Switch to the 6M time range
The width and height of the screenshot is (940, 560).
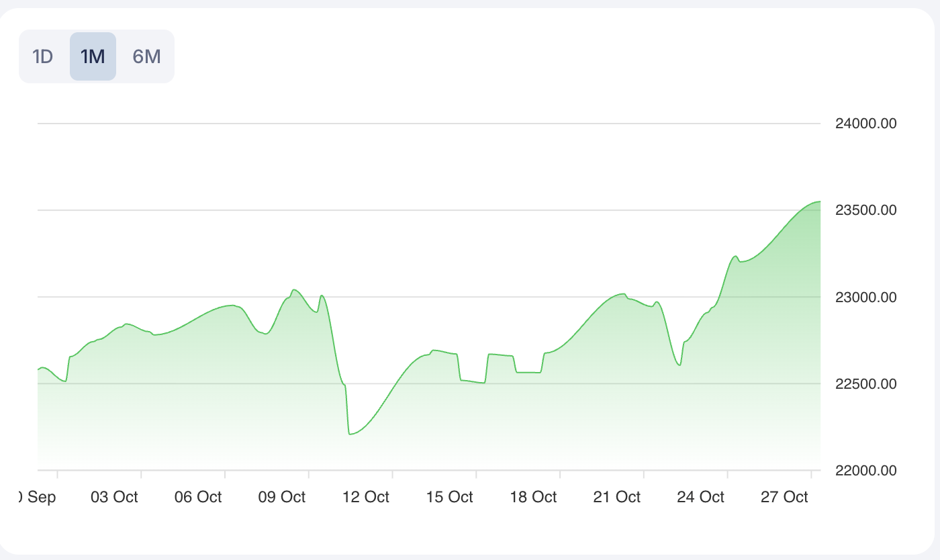(x=146, y=56)
